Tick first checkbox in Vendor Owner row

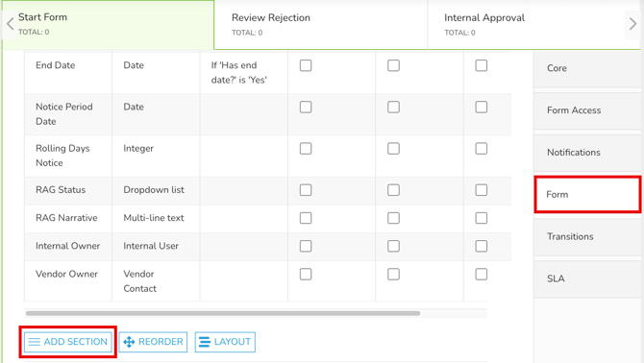pos(306,274)
